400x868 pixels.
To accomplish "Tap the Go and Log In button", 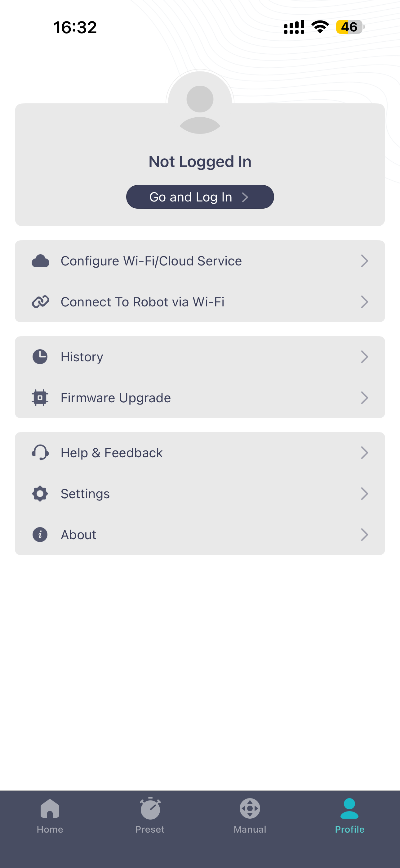I will tap(200, 197).
